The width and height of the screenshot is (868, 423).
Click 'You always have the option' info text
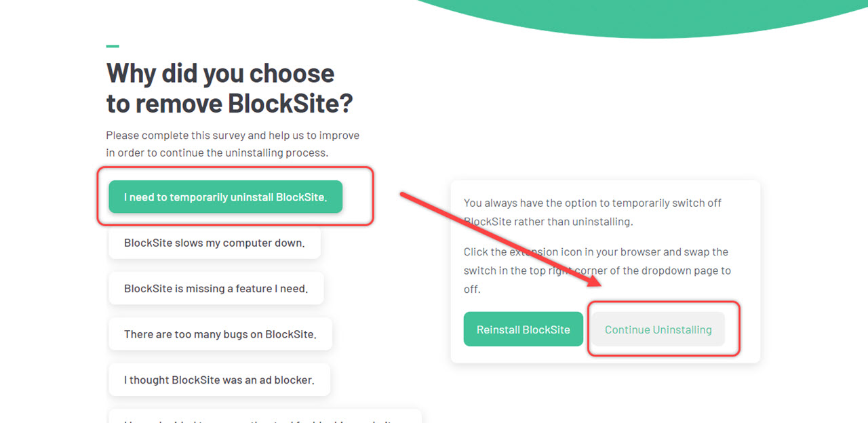[593, 203]
